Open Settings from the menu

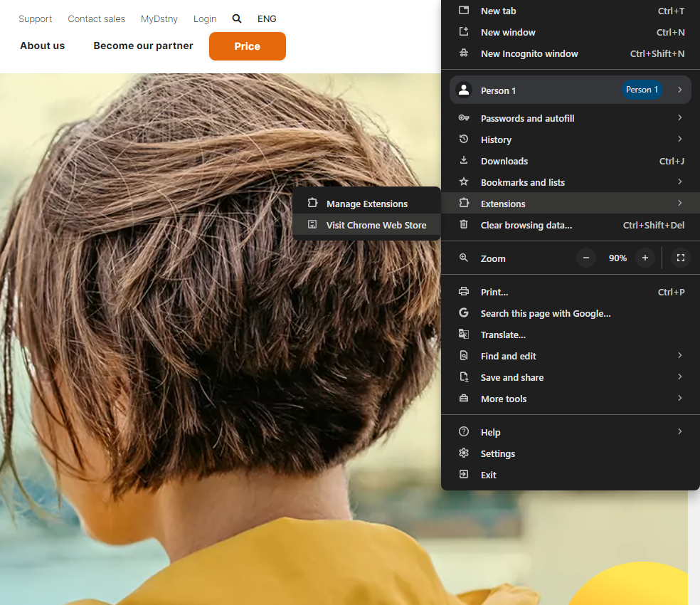tap(571, 453)
